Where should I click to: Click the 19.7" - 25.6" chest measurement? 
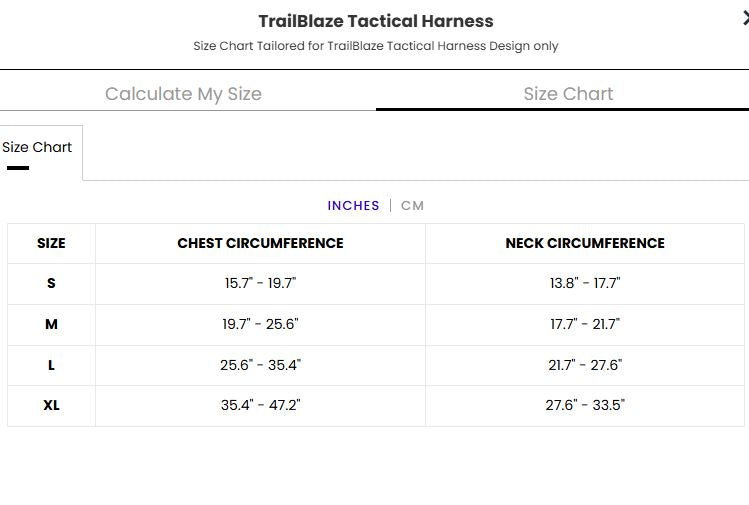pos(260,324)
